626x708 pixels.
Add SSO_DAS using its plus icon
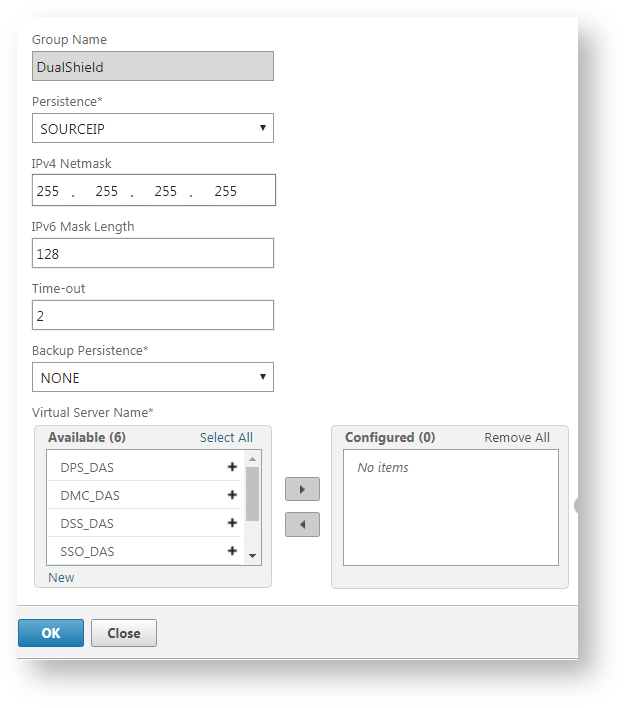tap(232, 551)
